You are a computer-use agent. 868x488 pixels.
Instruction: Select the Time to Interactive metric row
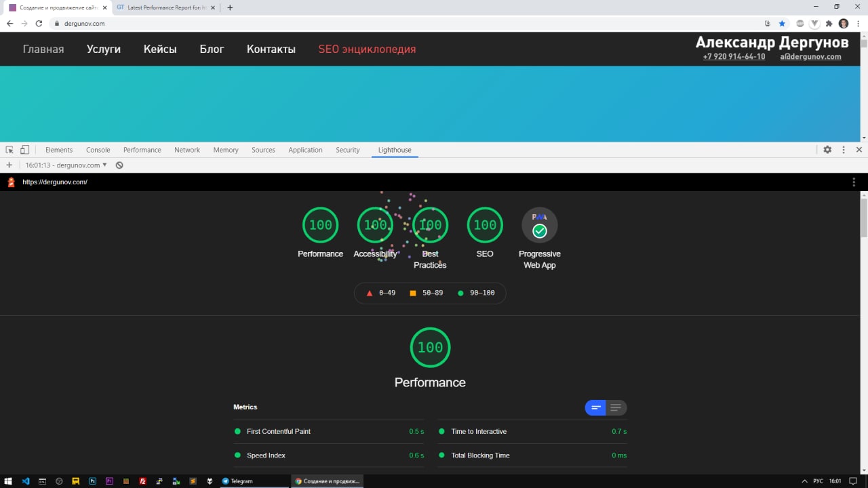click(532, 431)
